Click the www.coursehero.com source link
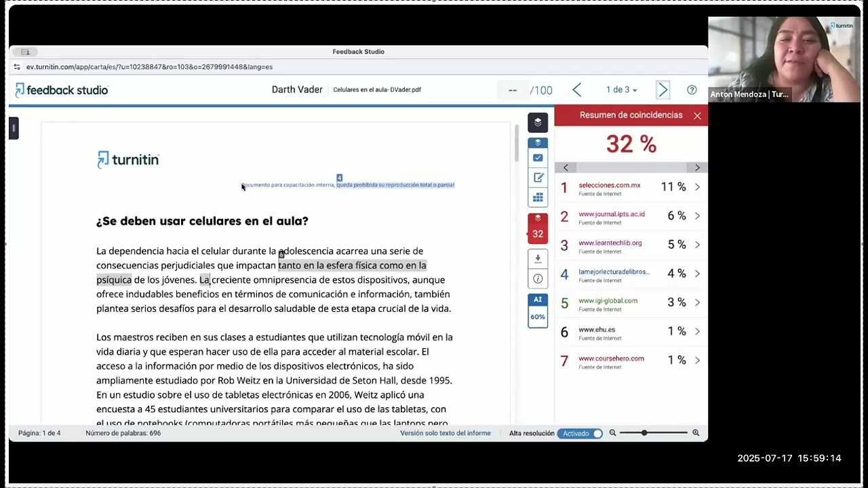 tap(611, 359)
